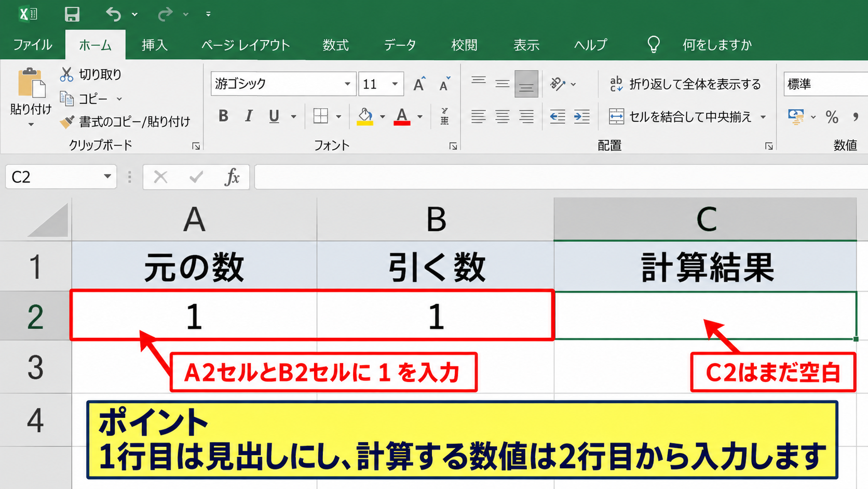Select bottom align vertical alignment
The height and width of the screenshot is (489, 868).
pyautogui.click(x=526, y=84)
